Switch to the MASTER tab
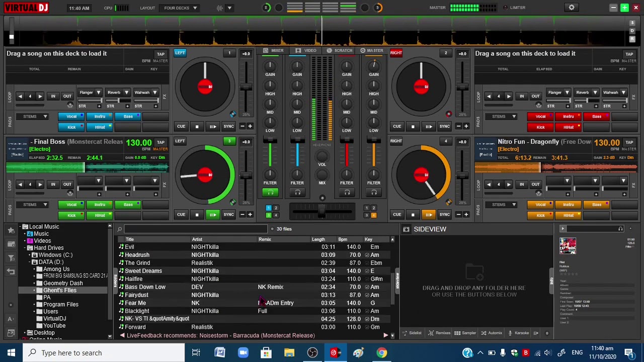644x362 pixels. point(371,50)
